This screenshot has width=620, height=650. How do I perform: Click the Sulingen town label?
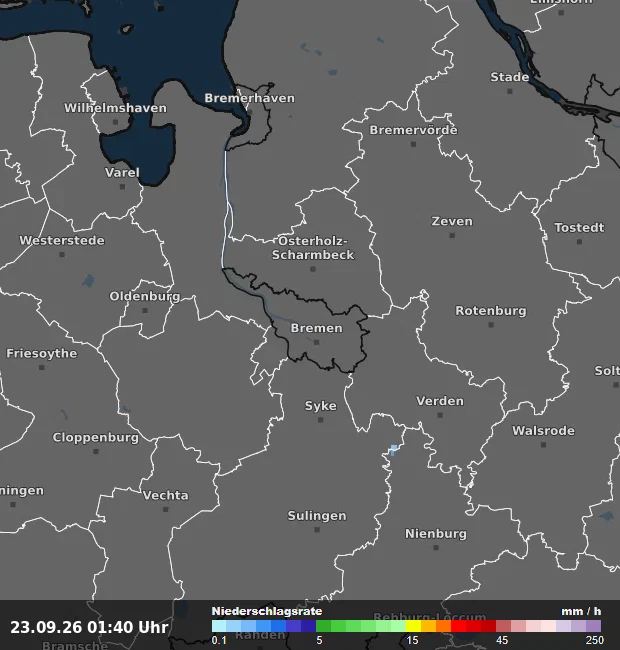[317, 516]
